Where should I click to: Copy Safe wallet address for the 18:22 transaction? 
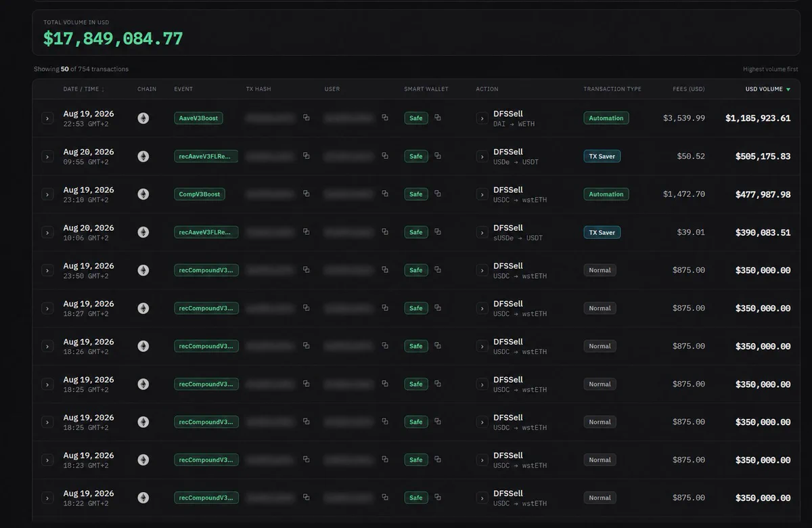[438, 497]
